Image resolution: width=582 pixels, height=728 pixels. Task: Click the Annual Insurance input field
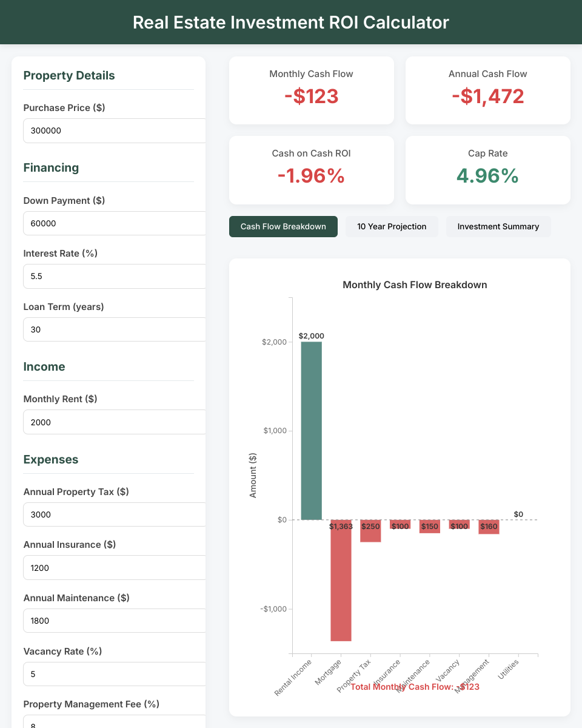coord(115,568)
